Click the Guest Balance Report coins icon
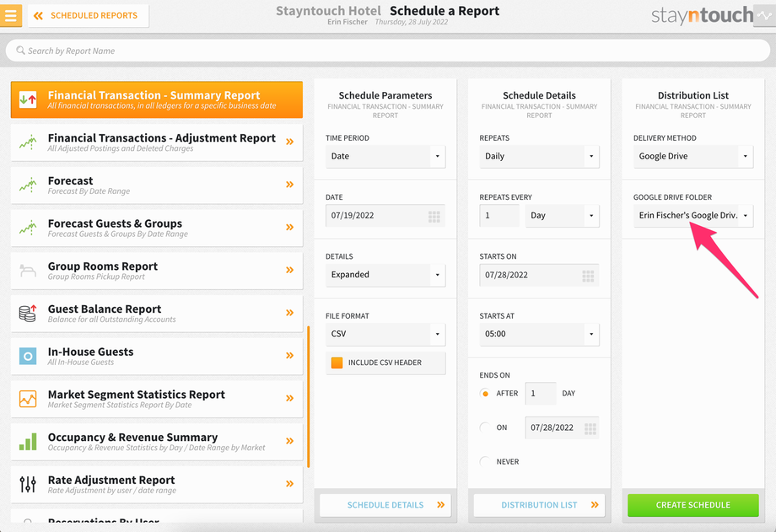The image size is (776, 532). [x=28, y=314]
